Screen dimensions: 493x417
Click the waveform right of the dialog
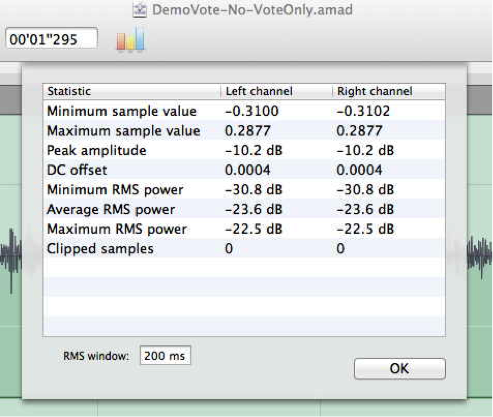click(x=480, y=257)
